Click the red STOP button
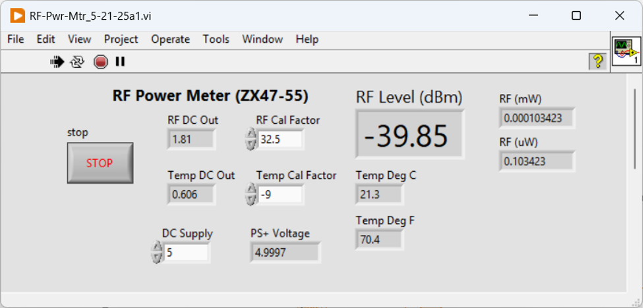This screenshot has height=308, width=644. tap(100, 163)
